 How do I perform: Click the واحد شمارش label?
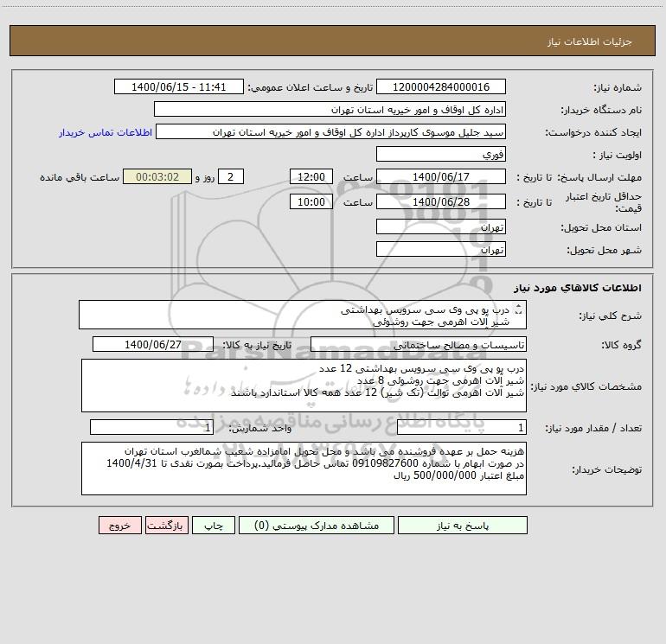pos(260,428)
